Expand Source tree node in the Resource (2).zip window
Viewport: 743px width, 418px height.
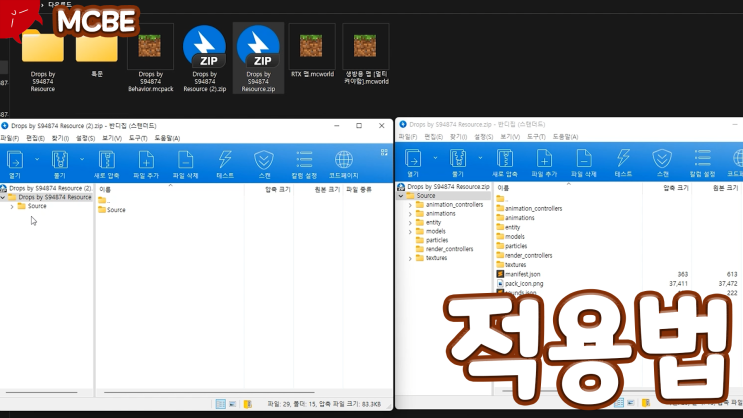12,207
